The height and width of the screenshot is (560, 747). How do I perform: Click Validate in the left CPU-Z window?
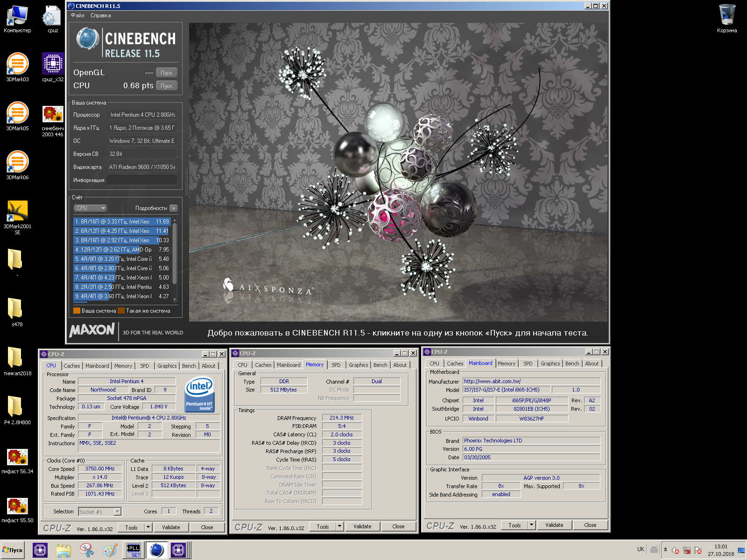tap(171, 527)
